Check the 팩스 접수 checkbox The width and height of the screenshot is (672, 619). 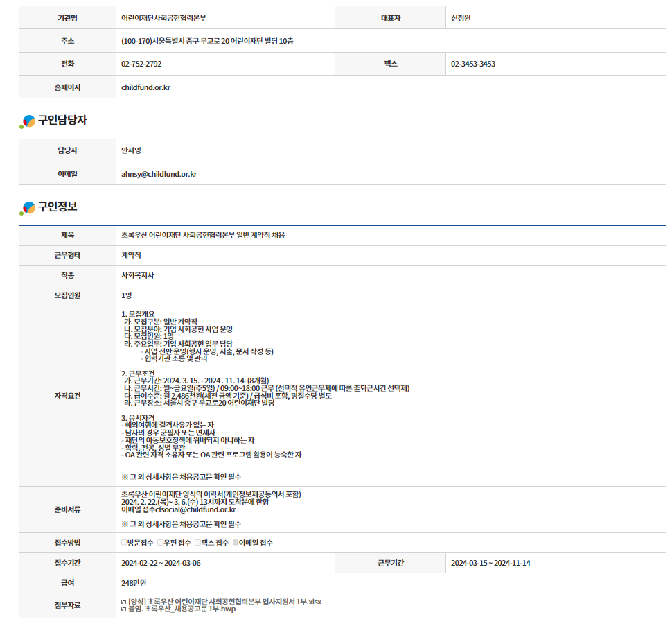point(197,543)
